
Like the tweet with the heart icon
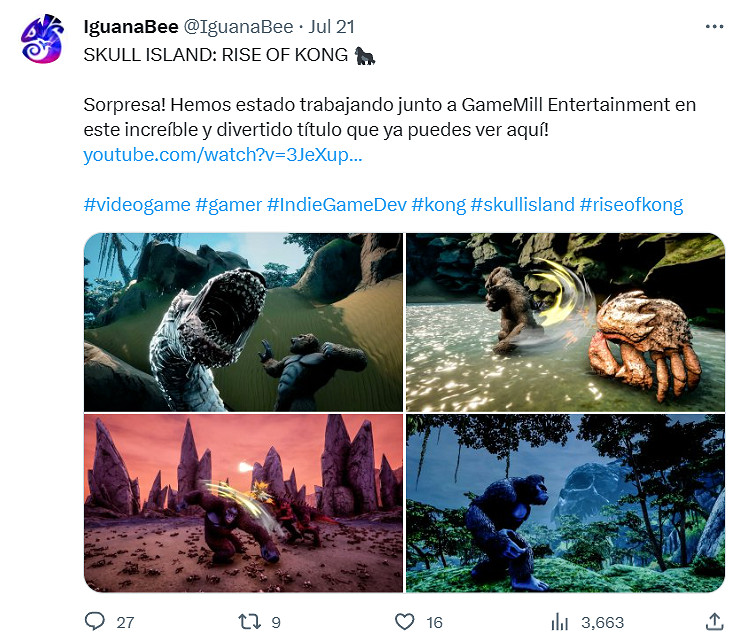[404, 621]
